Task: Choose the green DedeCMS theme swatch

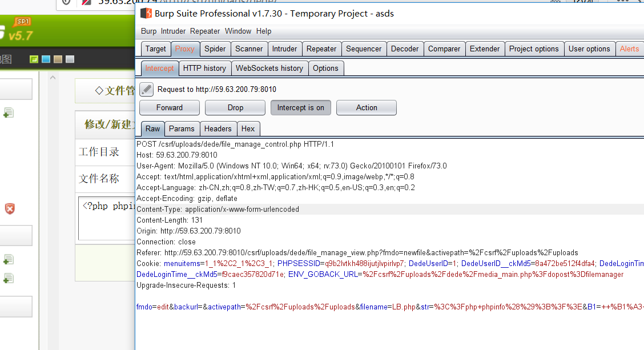Action: [x=34, y=59]
